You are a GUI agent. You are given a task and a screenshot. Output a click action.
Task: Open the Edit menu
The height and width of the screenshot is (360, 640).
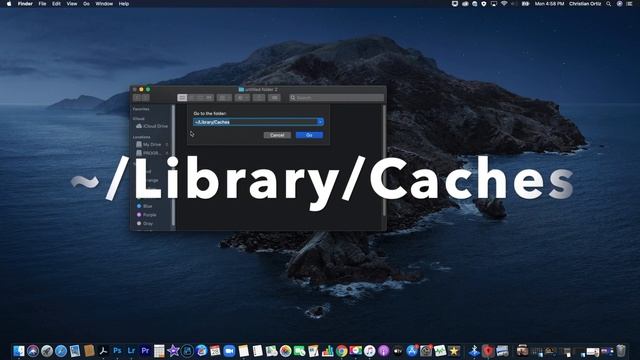[56, 4]
